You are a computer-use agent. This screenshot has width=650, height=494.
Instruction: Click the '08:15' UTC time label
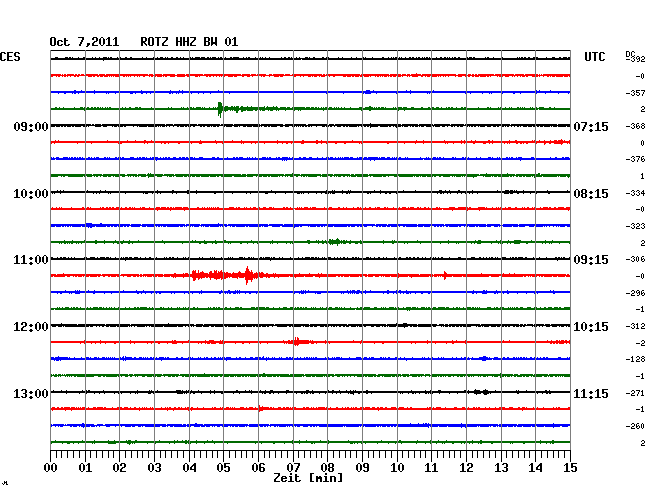pos(591,194)
